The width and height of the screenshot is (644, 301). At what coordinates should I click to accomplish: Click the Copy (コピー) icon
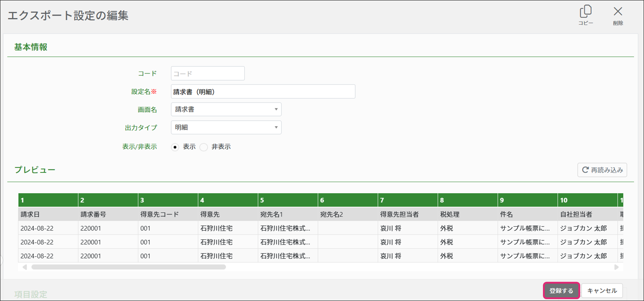585,12
